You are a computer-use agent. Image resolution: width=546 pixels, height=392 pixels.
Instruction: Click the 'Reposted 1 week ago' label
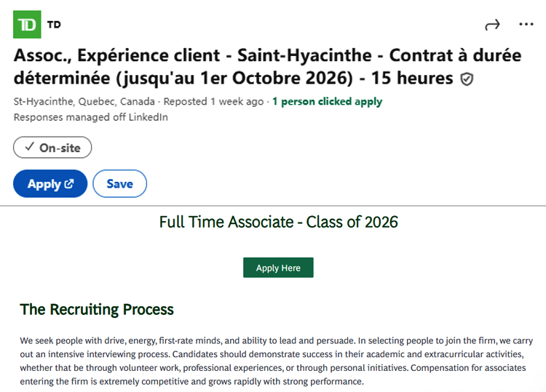[213, 102]
